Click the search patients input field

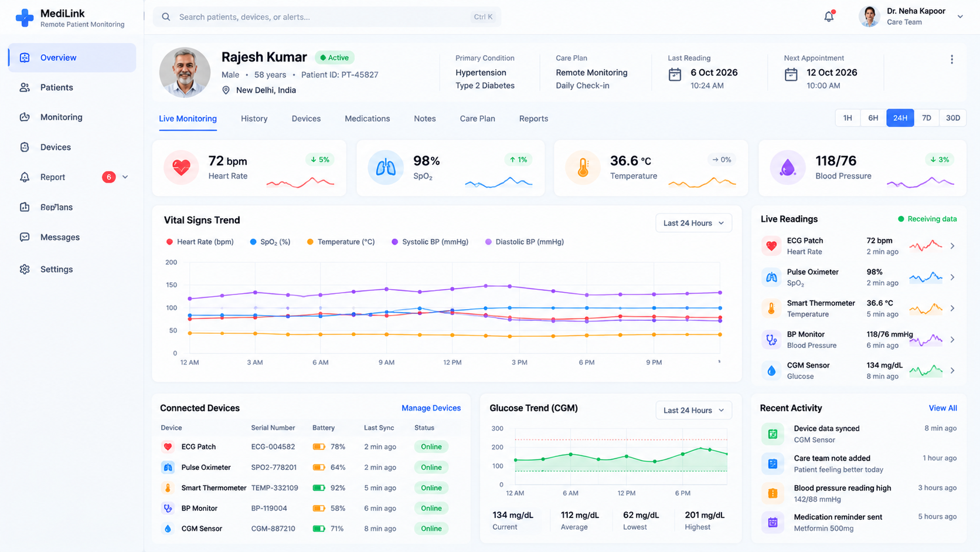coord(327,17)
